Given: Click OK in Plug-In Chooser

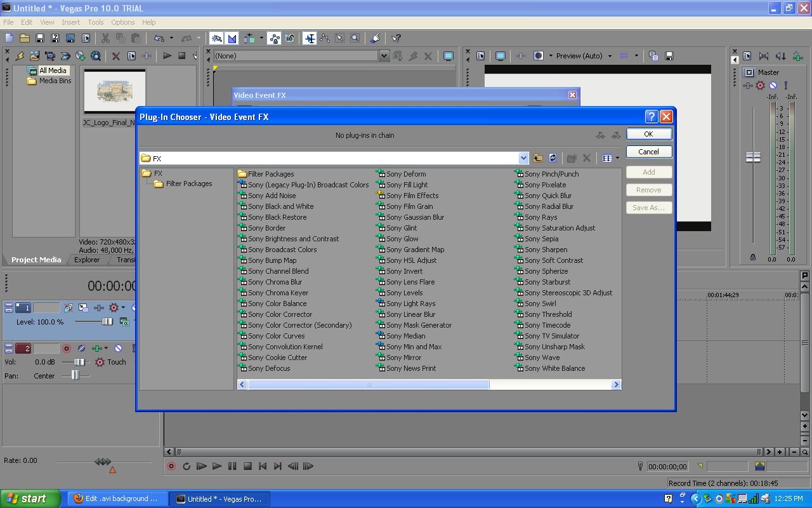Looking at the screenshot, I should pyautogui.click(x=648, y=134).
